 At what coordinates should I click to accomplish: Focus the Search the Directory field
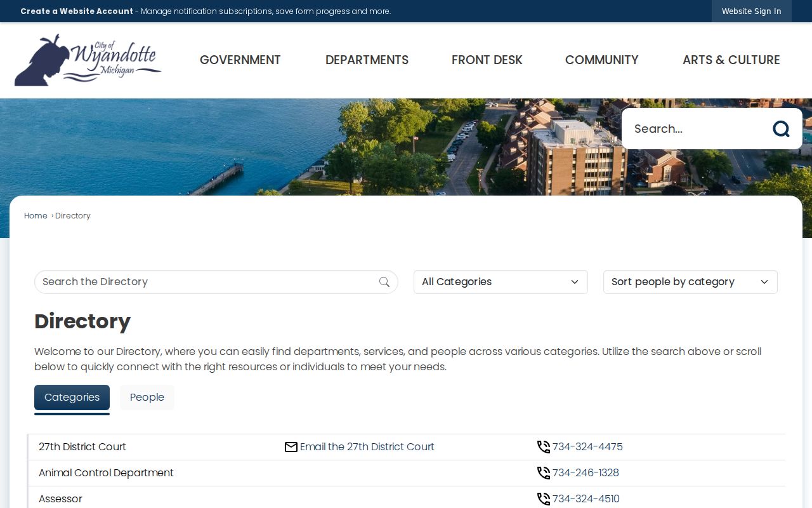click(x=216, y=282)
